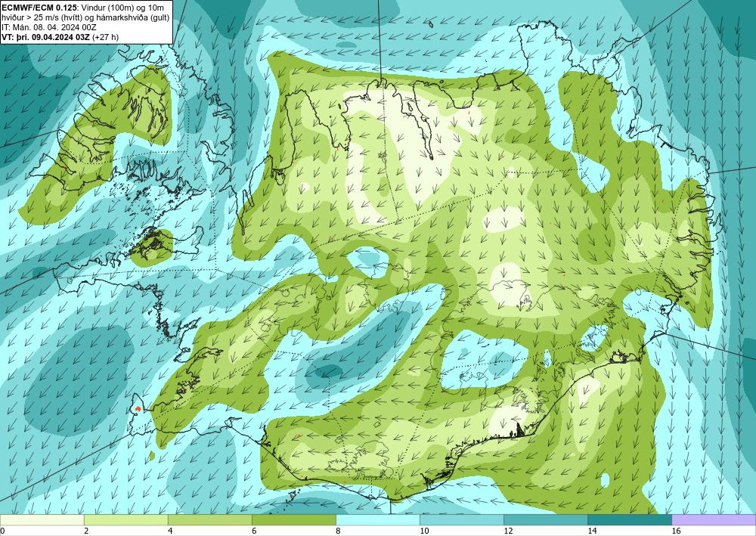Click the cyan 10–12 legend swatch

462,519
